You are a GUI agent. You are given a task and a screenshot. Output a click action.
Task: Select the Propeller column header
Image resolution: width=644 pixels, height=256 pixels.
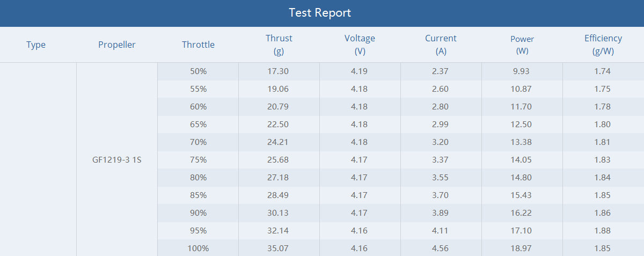[116, 45]
